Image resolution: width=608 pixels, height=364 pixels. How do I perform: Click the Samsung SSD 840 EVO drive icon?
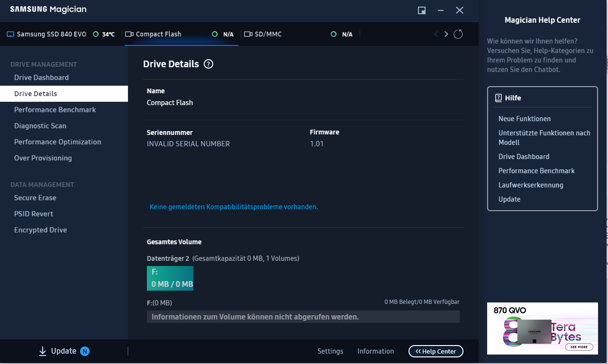[10, 34]
